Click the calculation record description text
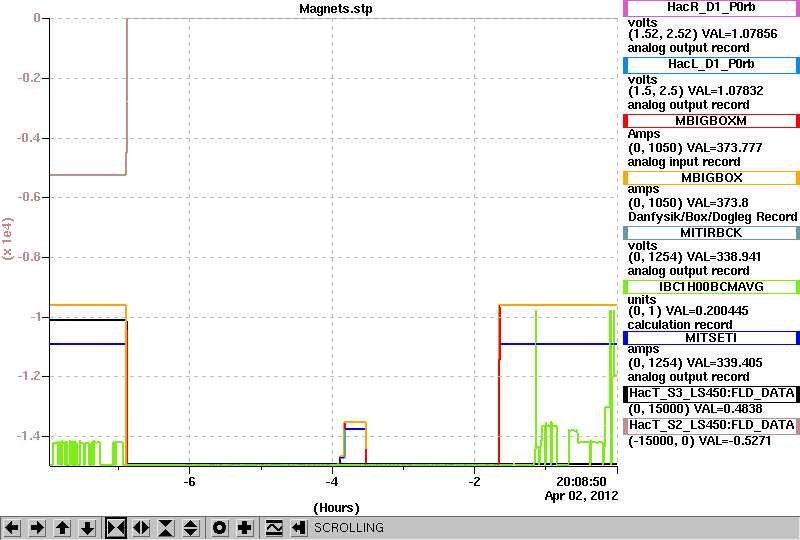This screenshot has height=540, width=800. 680,325
